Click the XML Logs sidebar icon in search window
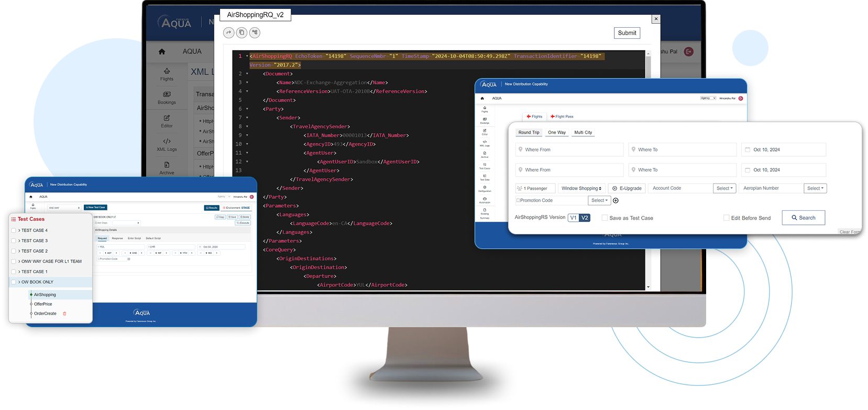 tap(485, 143)
